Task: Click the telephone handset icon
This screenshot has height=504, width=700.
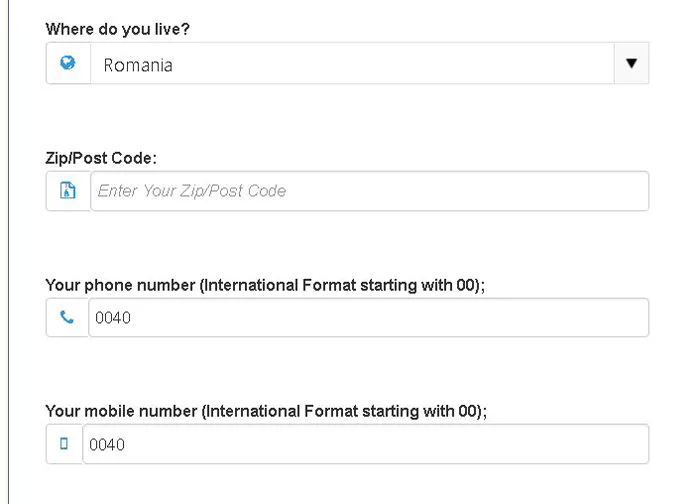Action: coord(67,318)
